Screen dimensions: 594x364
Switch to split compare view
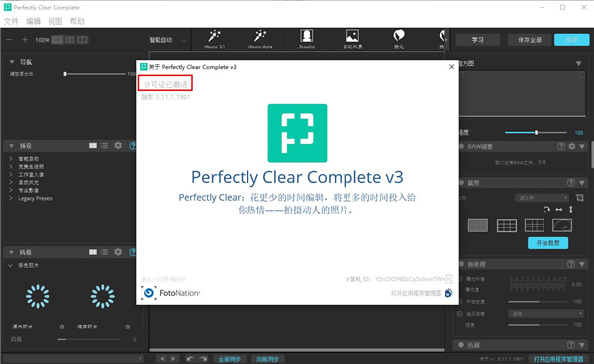(82, 40)
